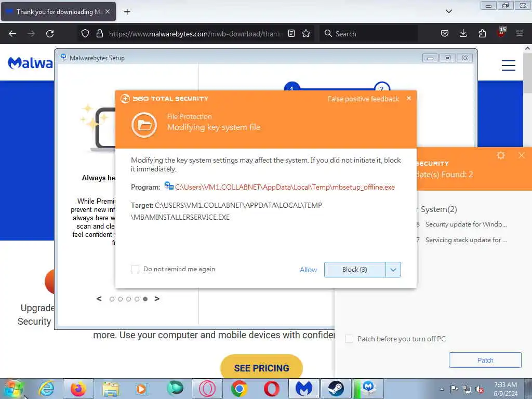Click the mbsetup_offline.exe program path

pos(285,187)
